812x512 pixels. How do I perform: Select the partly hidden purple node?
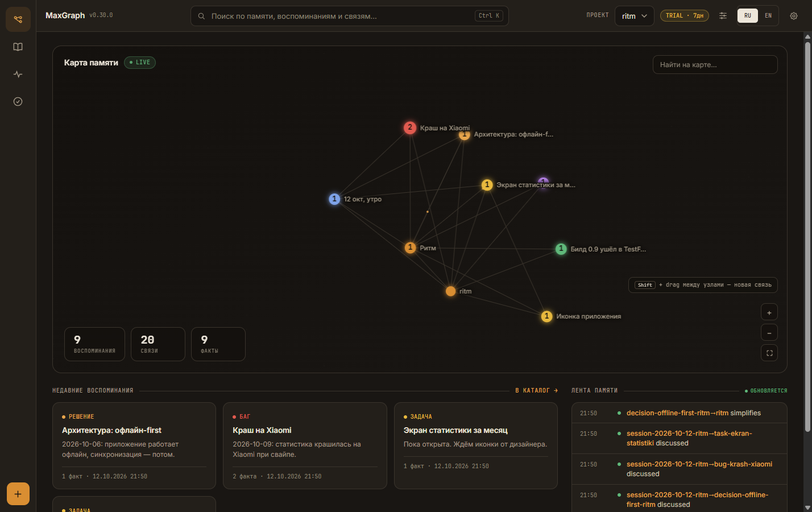(544, 181)
